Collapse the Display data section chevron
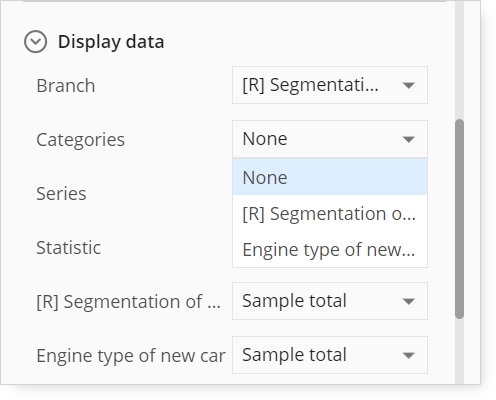The height and width of the screenshot is (400, 496). tap(35, 42)
